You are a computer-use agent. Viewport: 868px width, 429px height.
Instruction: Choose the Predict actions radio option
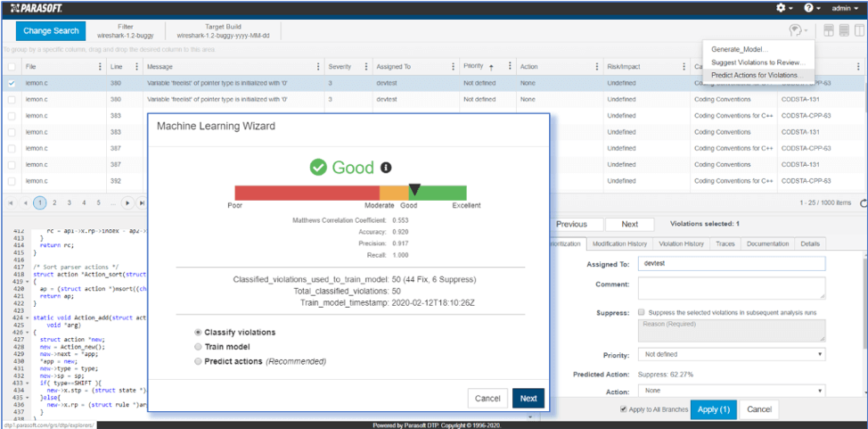[x=198, y=361]
